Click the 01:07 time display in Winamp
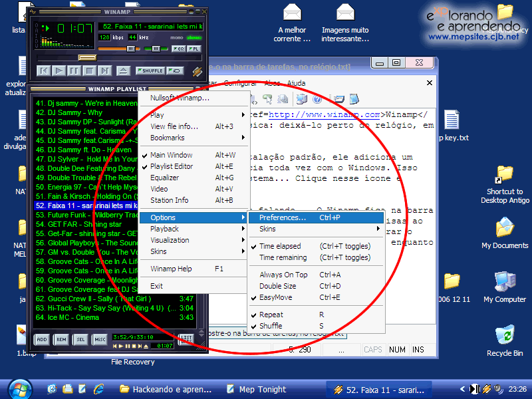The image size is (532, 399). coord(75,28)
